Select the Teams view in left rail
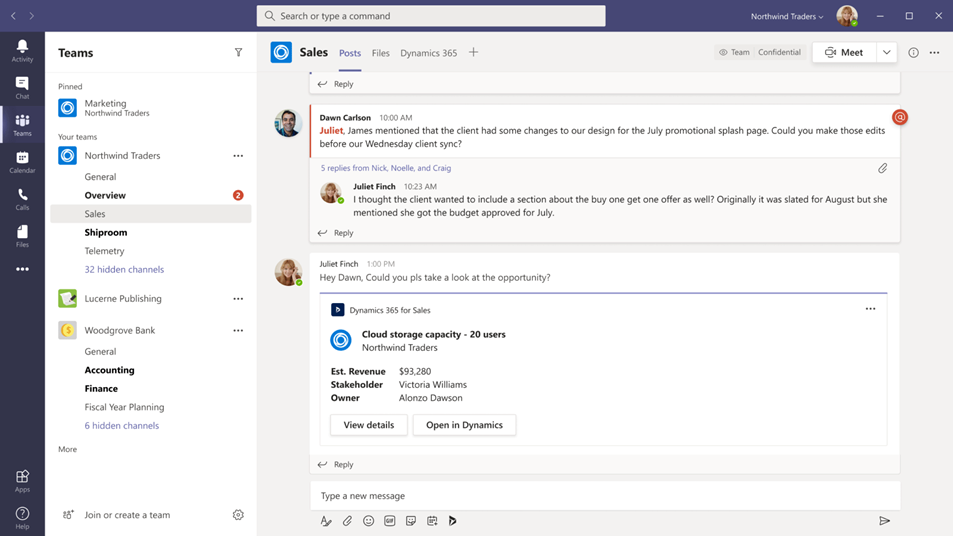Image resolution: width=953 pixels, height=536 pixels. [22, 125]
